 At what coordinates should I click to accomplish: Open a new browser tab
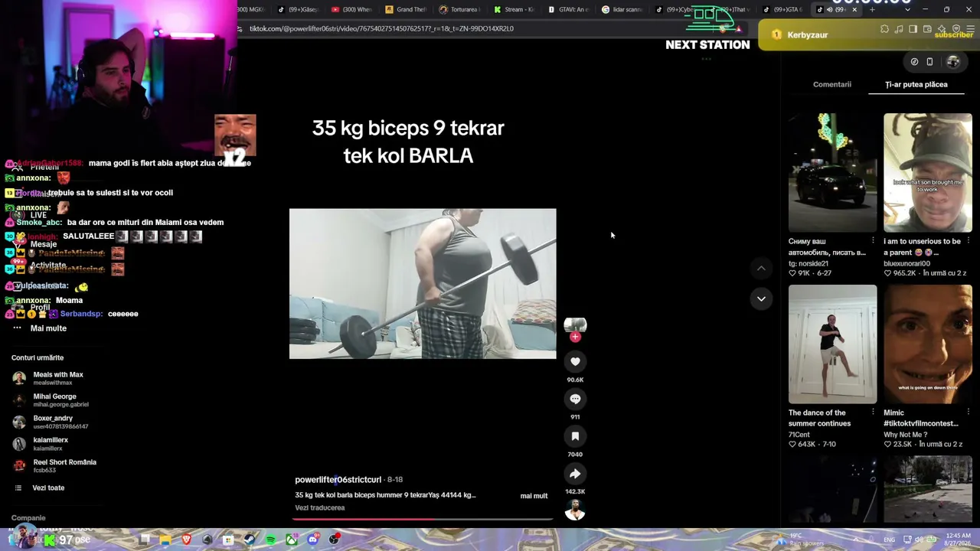pyautogui.click(x=872, y=10)
